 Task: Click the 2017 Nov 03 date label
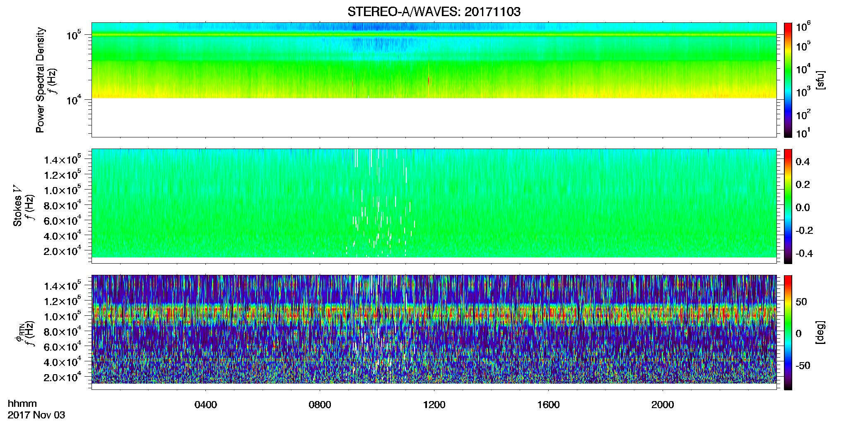(36, 415)
